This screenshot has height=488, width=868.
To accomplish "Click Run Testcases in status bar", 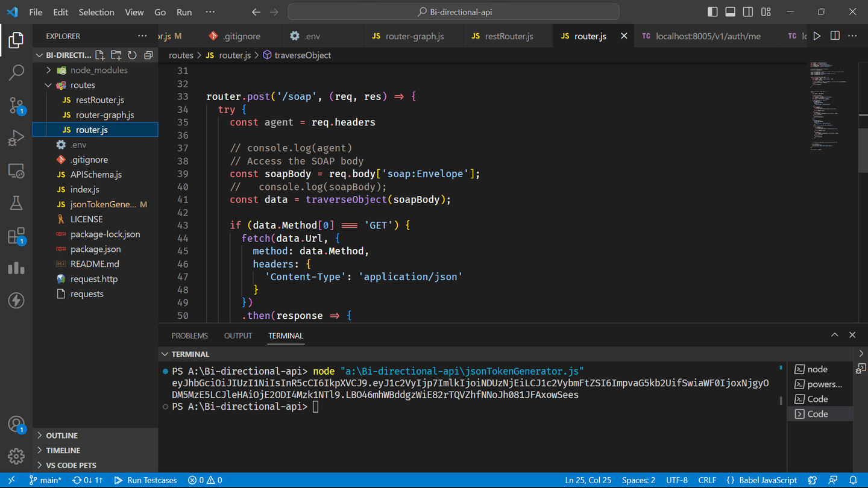I will [145, 480].
